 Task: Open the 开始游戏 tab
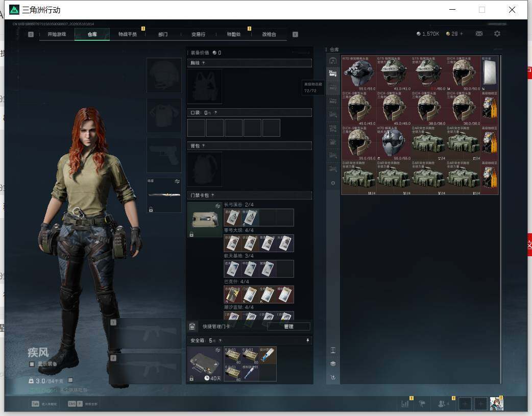[x=57, y=34]
